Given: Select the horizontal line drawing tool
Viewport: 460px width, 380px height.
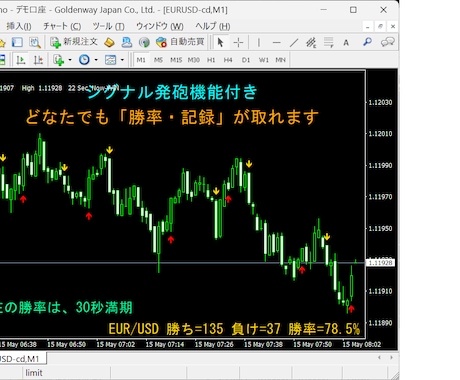Looking at the screenshot, I should tap(276, 42).
